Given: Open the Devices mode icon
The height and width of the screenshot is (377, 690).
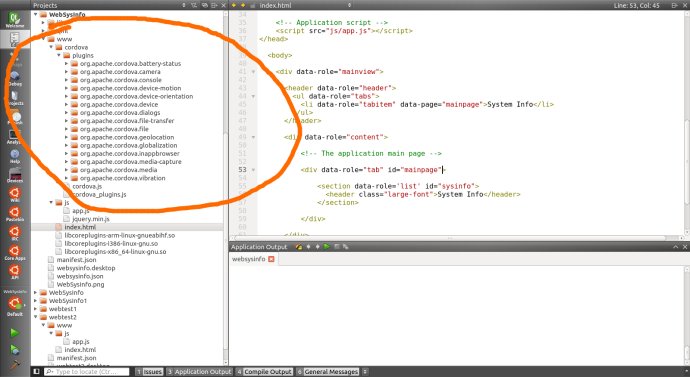Looking at the screenshot, I should click(x=15, y=175).
